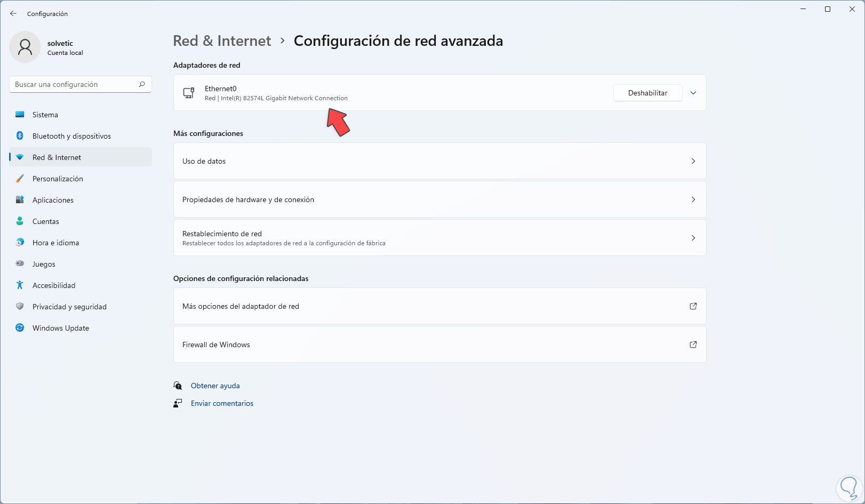Click external link icon for Más opciones del adaptador
Viewport: 865px width, 504px height.
(693, 306)
